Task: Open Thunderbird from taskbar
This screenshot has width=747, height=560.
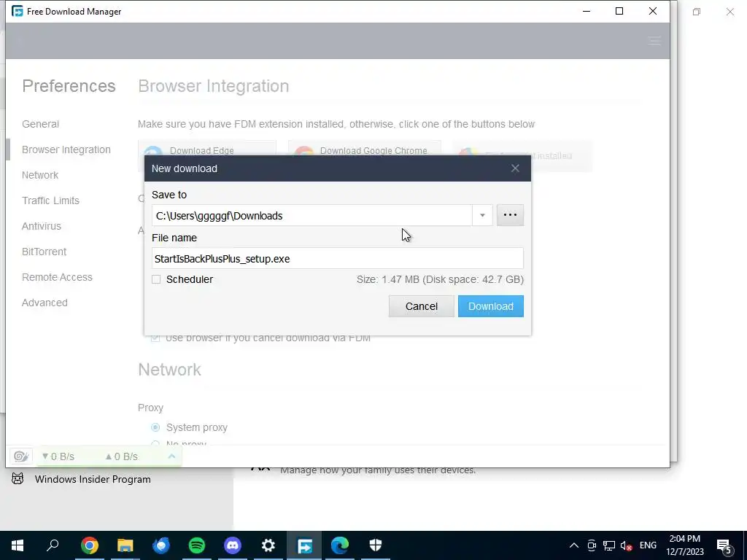Action: [161, 545]
